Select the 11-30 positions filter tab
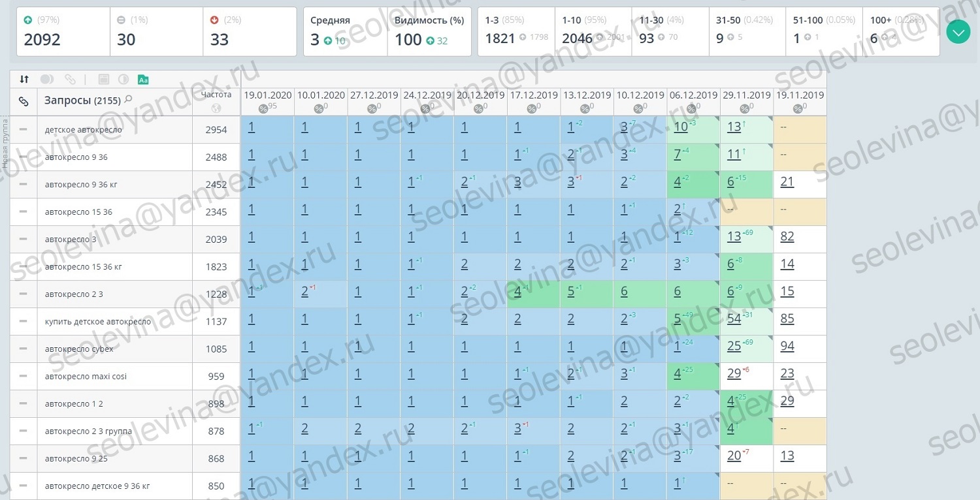 click(x=670, y=31)
